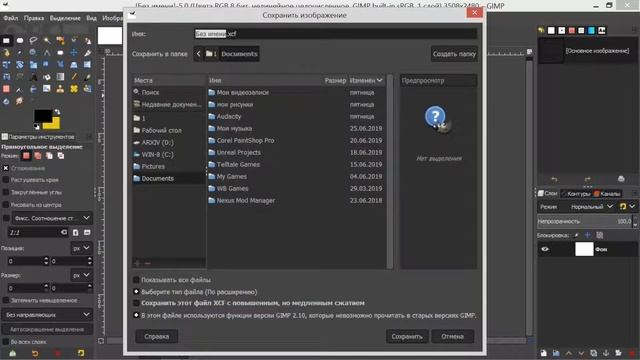The width and height of the screenshot is (640, 360).
Task: Select the Flip tool
Action: [x=87, y=64]
